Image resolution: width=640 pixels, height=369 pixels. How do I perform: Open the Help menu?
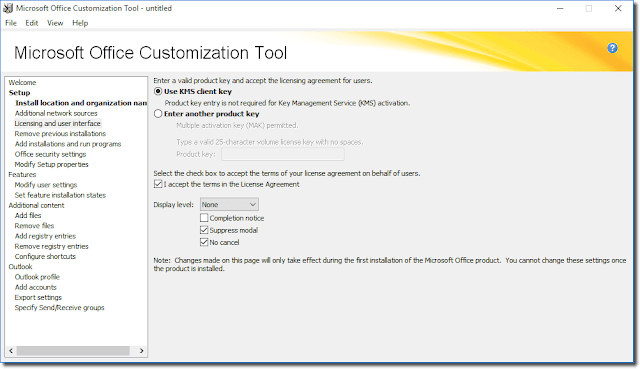click(x=80, y=23)
